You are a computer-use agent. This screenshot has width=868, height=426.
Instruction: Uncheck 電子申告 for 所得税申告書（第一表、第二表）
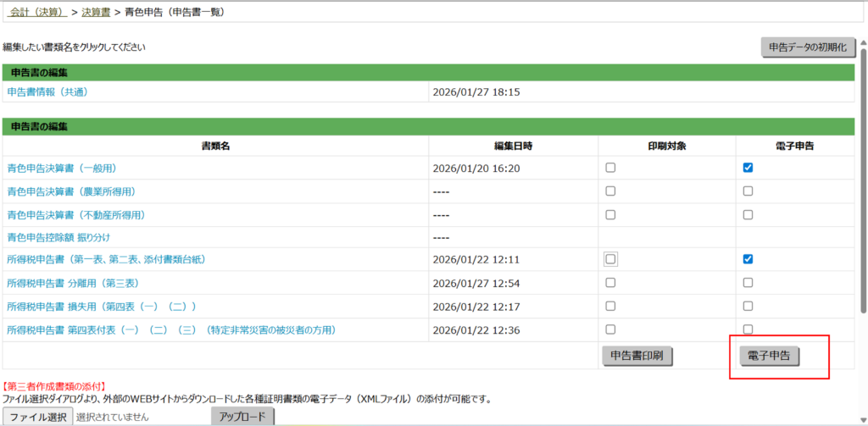(748, 259)
